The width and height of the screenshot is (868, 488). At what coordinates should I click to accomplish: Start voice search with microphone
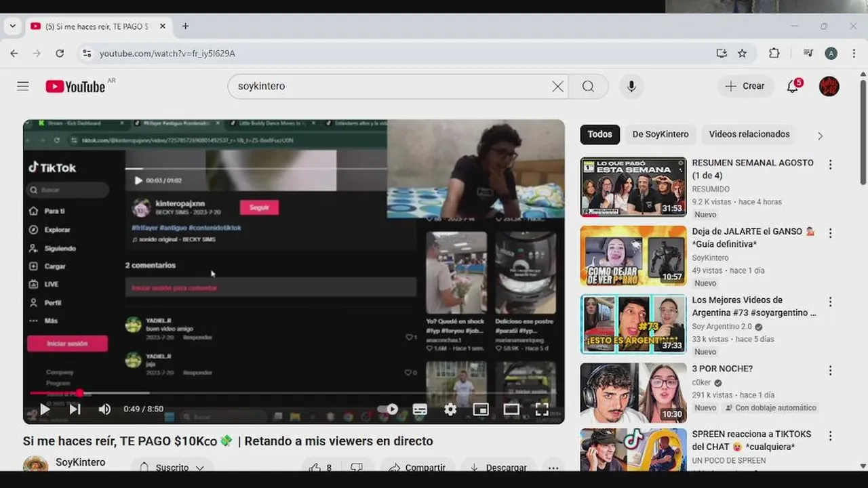pos(631,86)
